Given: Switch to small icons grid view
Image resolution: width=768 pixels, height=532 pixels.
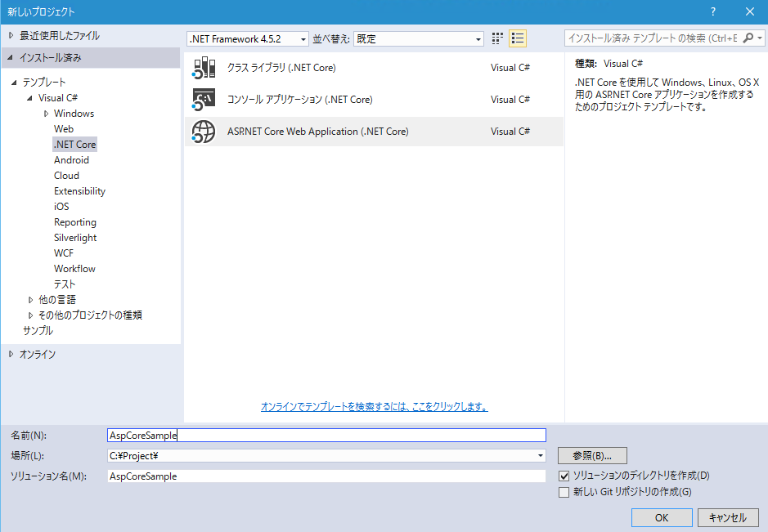Looking at the screenshot, I should click(x=497, y=38).
